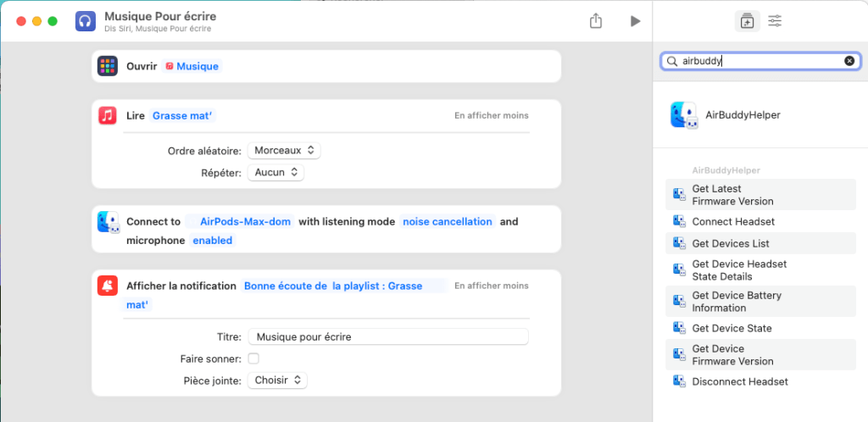Image resolution: width=868 pixels, height=422 pixels.
Task: Select the Get Devices List action
Action: [731, 243]
